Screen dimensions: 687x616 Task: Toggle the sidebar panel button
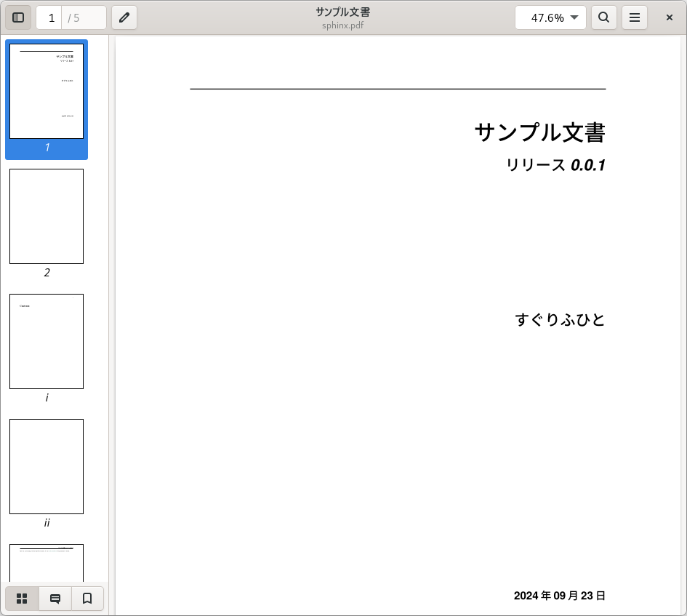click(18, 17)
